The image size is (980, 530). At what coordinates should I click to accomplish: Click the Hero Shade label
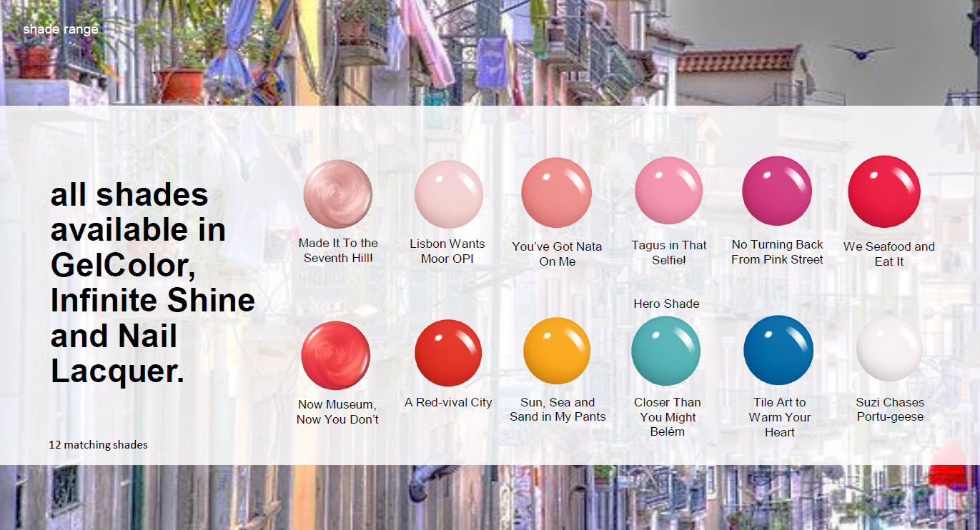pos(666,304)
